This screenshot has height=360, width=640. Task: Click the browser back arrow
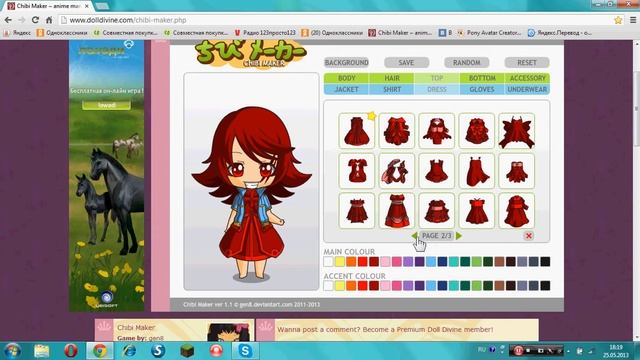point(8,20)
